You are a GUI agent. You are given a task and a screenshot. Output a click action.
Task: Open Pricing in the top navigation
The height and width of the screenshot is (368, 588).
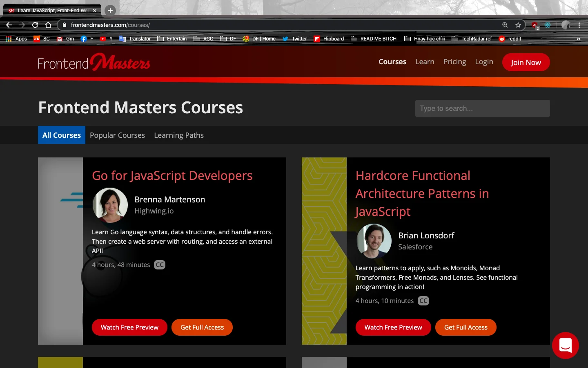pos(454,62)
